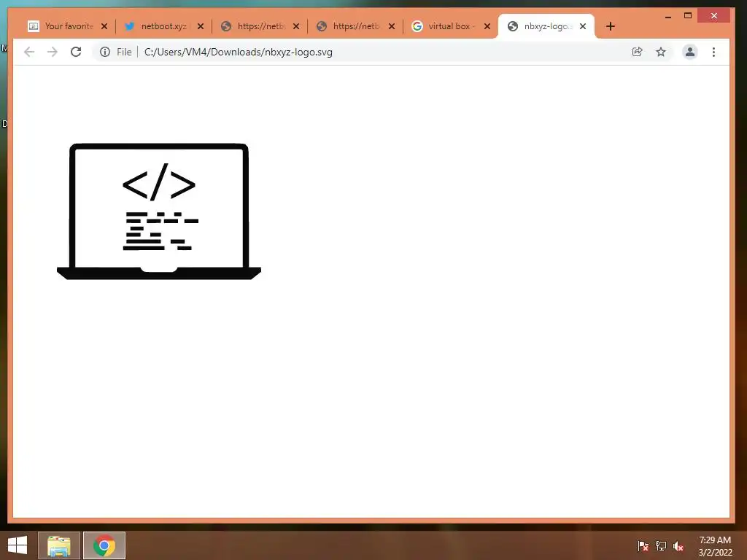Switch to the 'Your favorite' tab
The height and width of the screenshot is (560, 747).
tap(60, 26)
